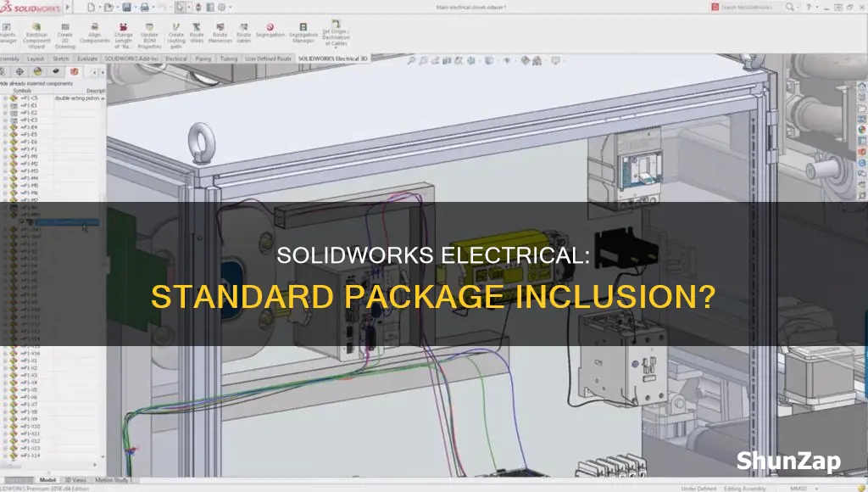Open the User Defined Route tab
The height and width of the screenshot is (492, 868).
coord(268,59)
